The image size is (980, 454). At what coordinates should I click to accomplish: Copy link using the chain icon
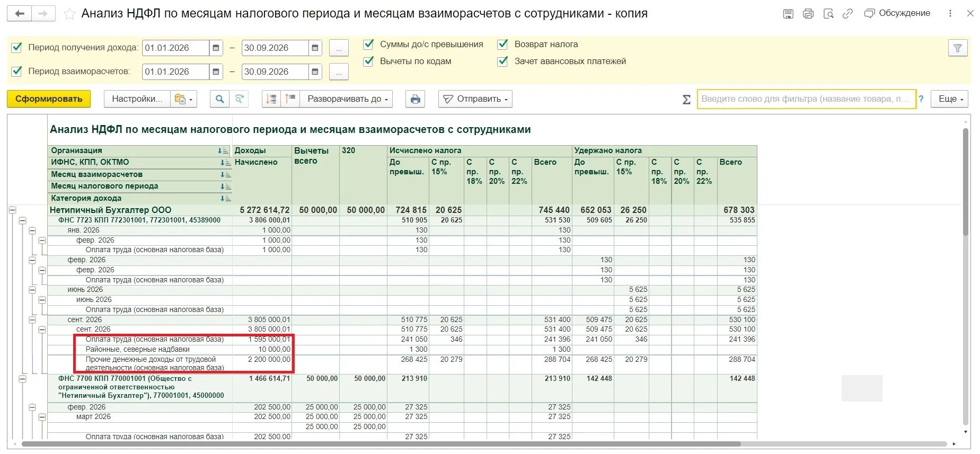click(x=848, y=14)
